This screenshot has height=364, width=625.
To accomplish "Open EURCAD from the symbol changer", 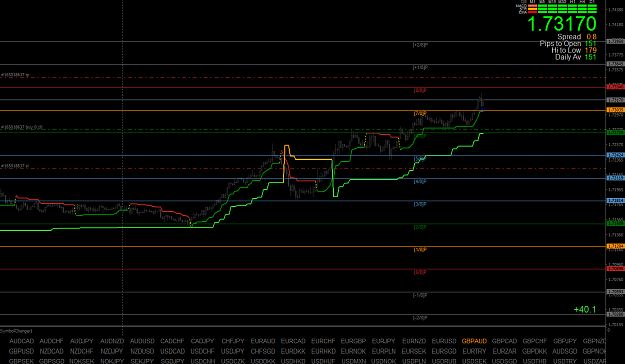I will tap(293, 341).
